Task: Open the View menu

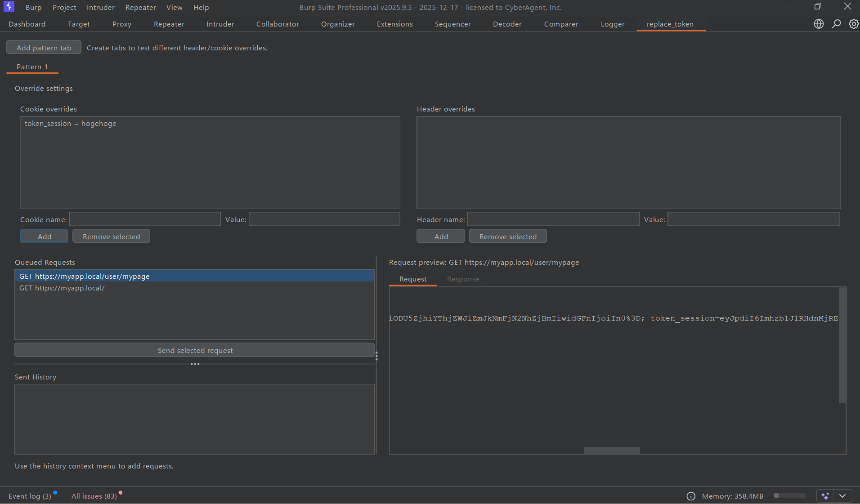Action: click(175, 7)
